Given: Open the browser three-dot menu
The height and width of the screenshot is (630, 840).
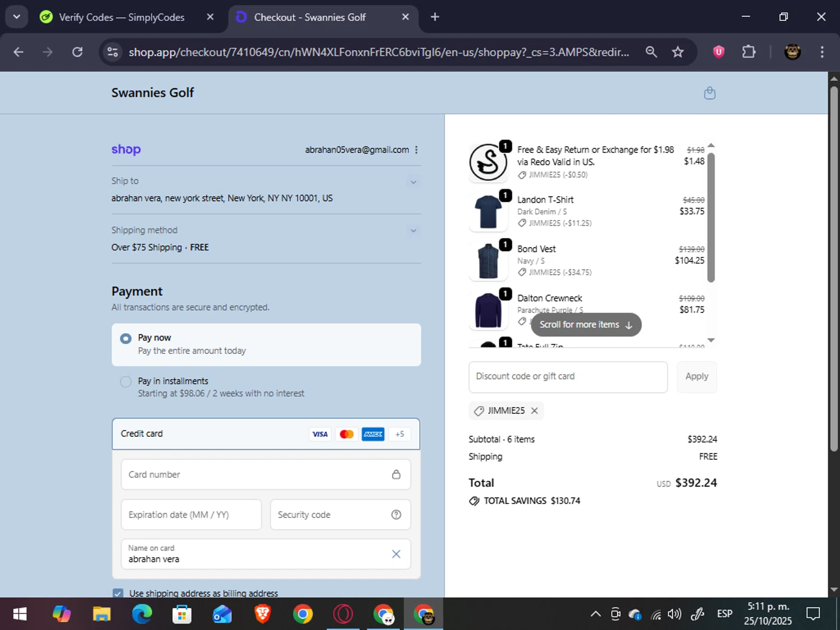Looking at the screenshot, I should pyautogui.click(x=822, y=52).
